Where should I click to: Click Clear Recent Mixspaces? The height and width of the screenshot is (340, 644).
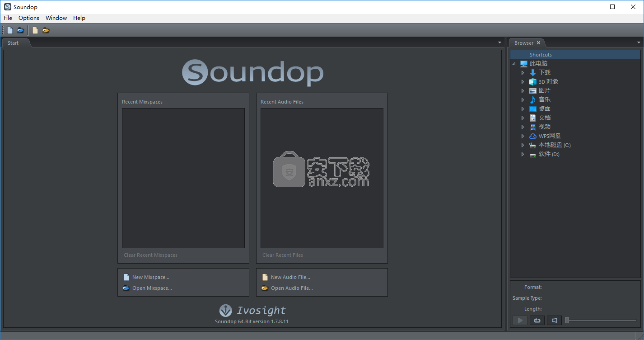pyautogui.click(x=150, y=255)
